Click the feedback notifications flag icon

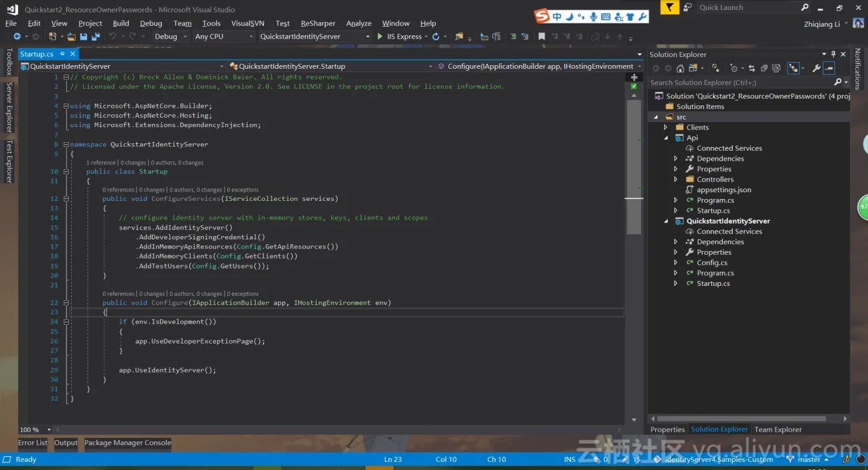point(669,7)
